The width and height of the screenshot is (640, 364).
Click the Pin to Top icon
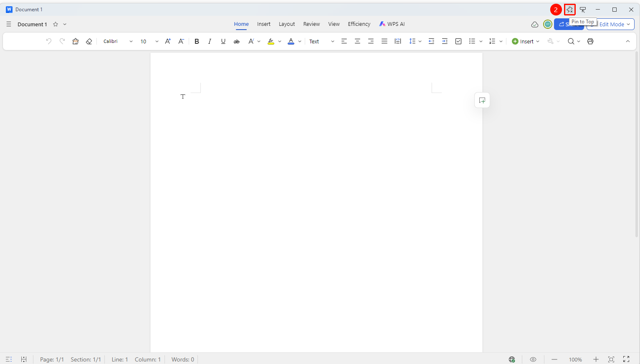570,10
